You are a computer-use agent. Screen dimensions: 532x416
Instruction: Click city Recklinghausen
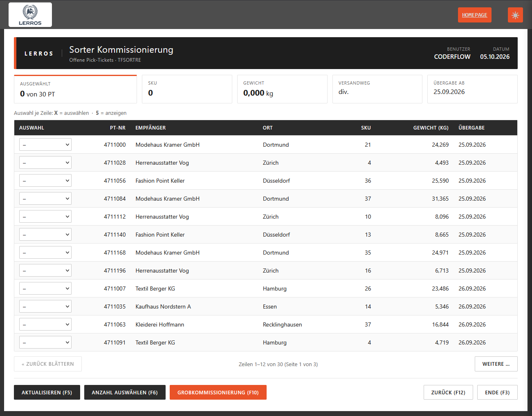coord(282,324)
